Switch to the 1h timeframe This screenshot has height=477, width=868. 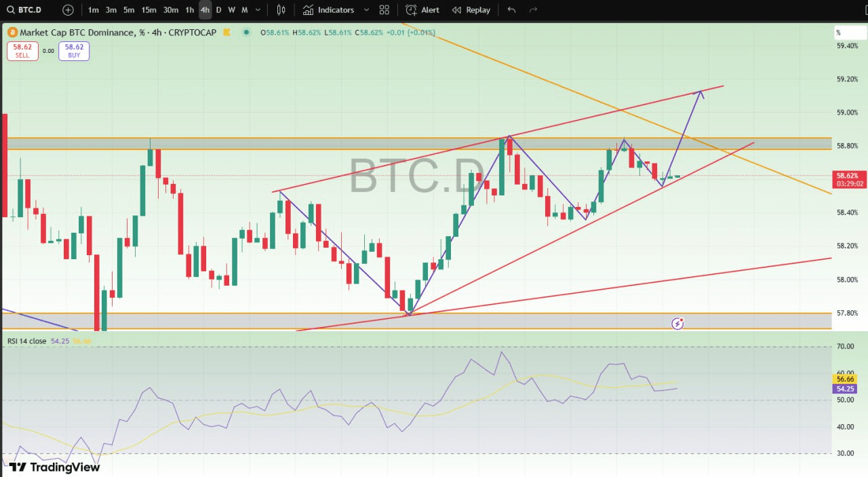pyautogui.click(x=190, y=10)
